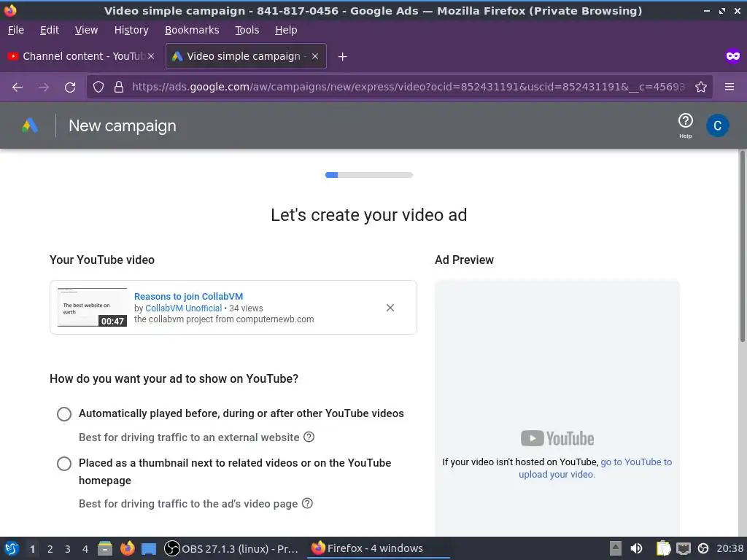Open the Reasons to join CollabVM link

[x=189, y=296]
